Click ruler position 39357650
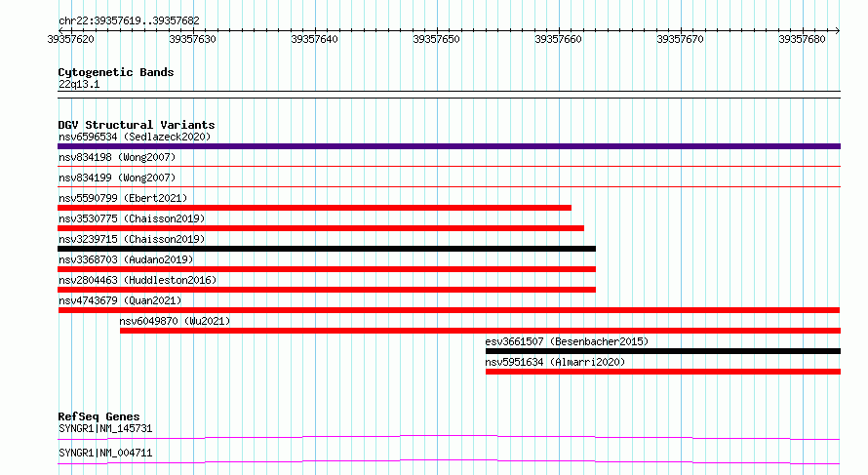The height and width of the screenshot is (475, 868). tap(436, 39)
